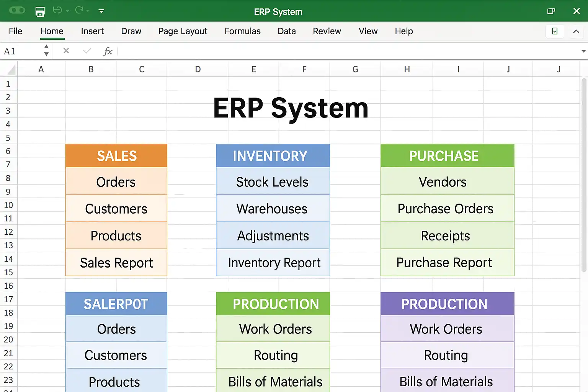Screen dimensions: 588x392
Task: Open Customize Quick Access Toolbar dropdown
Action: pos(101,11)
